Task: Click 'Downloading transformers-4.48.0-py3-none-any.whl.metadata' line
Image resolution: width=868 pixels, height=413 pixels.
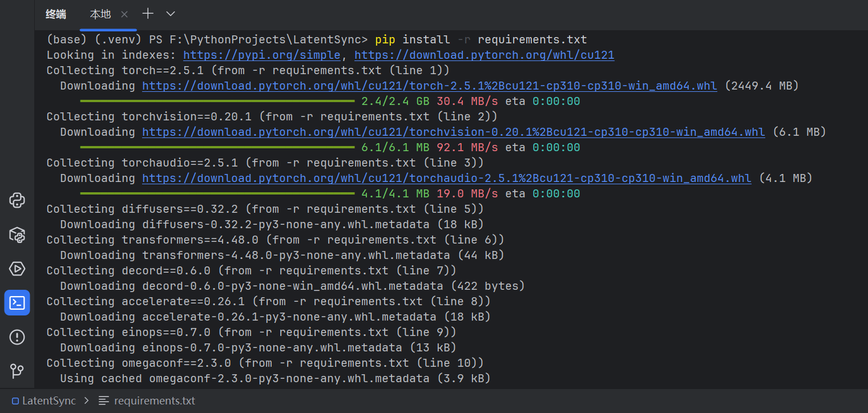Action: pyautogui.click(x=282, y=256)
